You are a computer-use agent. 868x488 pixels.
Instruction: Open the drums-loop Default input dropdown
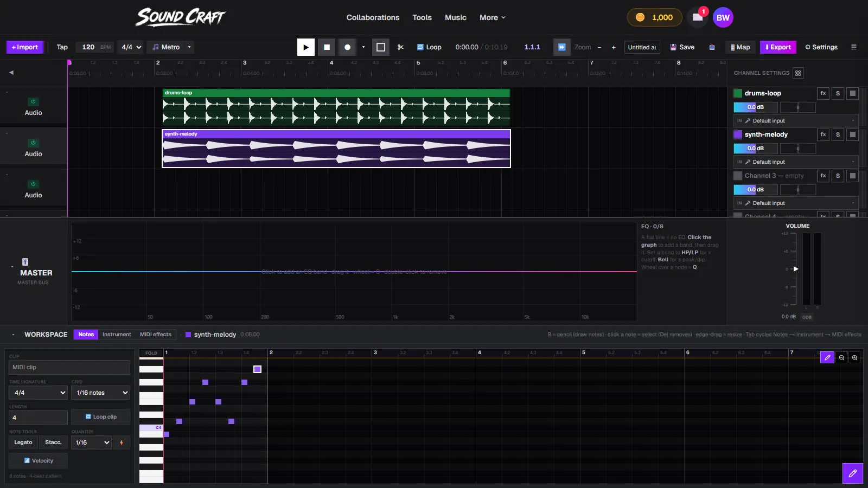coord(796,121)
